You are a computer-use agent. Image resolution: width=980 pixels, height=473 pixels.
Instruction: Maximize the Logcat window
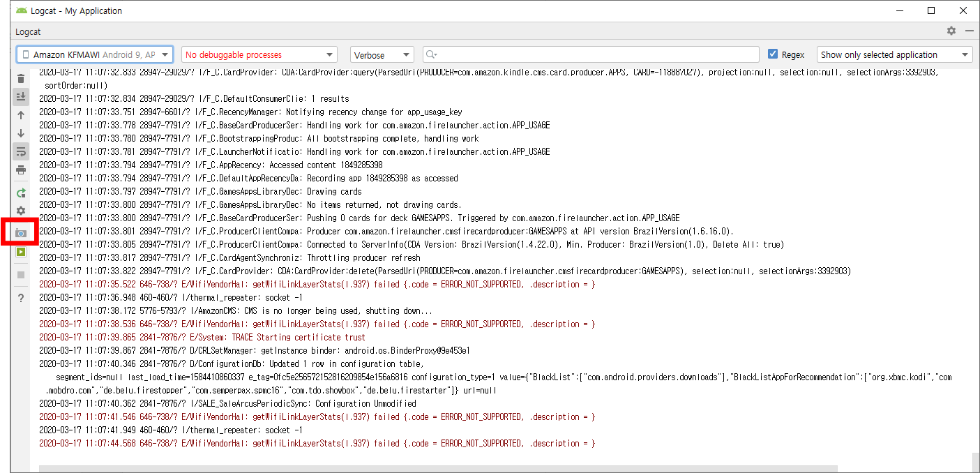coord(931,10)
